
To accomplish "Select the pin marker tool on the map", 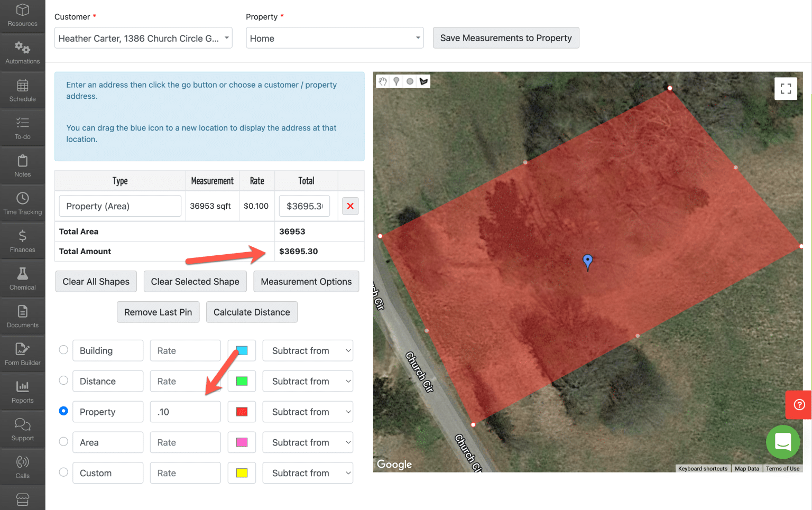I will point(396,81).
